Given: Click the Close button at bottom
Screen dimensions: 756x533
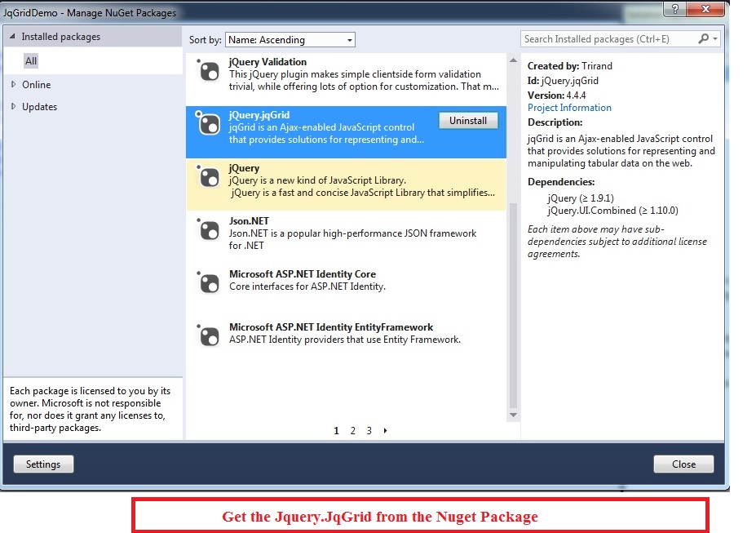Looking at the screenshot, I should (683, 464).
